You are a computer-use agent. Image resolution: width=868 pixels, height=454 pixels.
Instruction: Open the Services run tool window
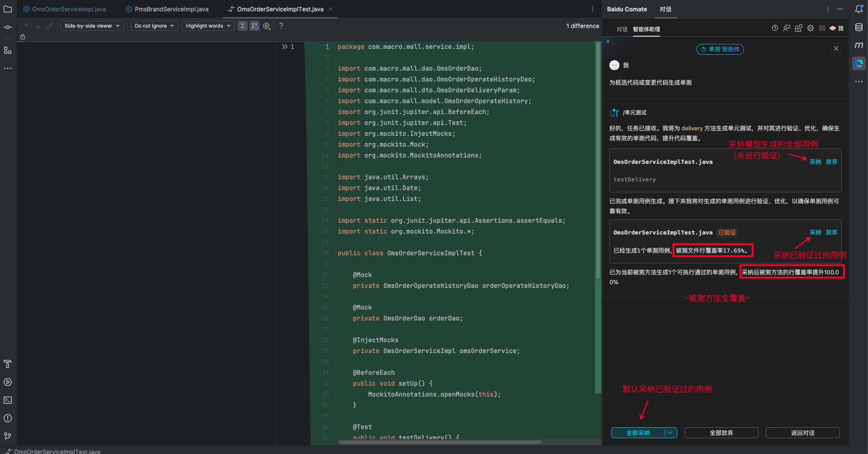8,382
